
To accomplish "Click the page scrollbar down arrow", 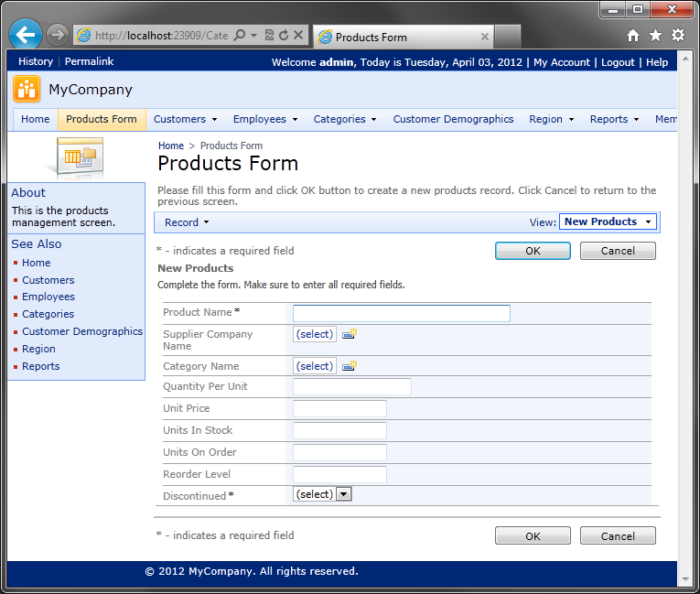I will click(x=685, y=579).
